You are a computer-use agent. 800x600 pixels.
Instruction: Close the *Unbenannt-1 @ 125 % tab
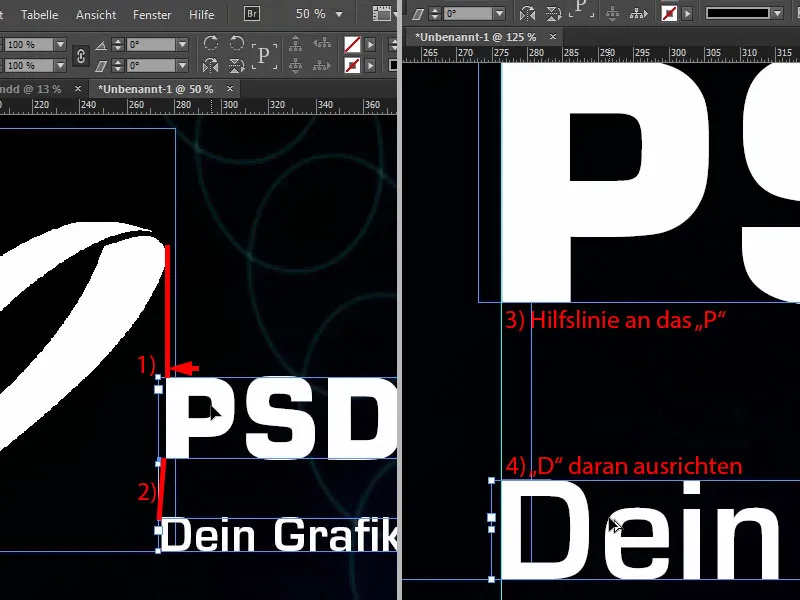[x=553, y=37]
